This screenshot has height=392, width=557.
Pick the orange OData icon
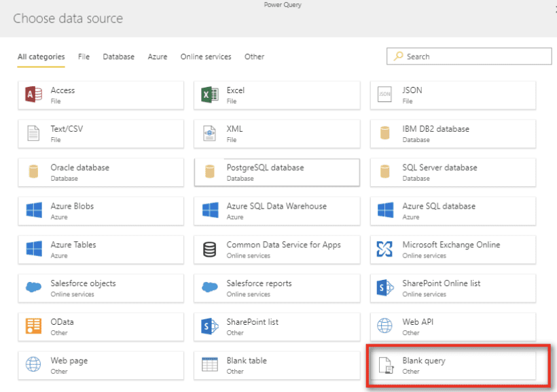[33, 326]
